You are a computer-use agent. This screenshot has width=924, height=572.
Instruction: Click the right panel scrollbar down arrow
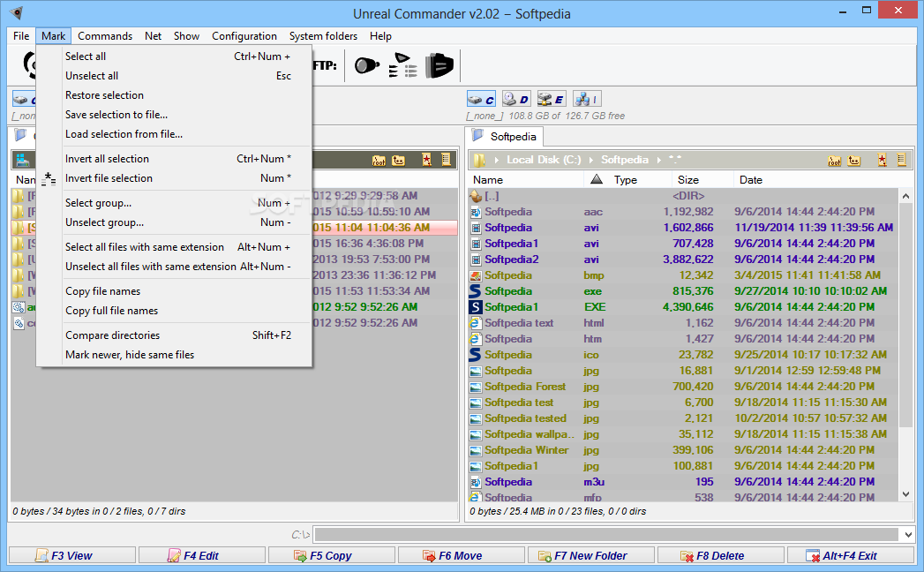pyautogui.click(x=906, y=494)
